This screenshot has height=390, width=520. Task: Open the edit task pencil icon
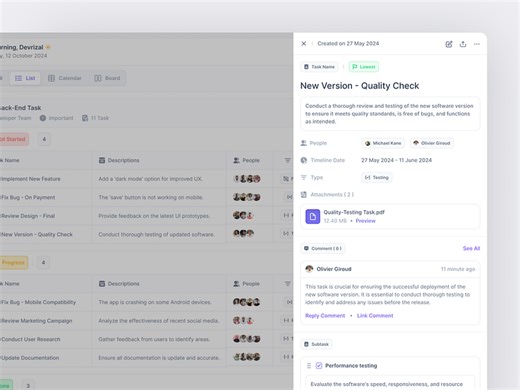pyautogui.click(x=449, y=44)
